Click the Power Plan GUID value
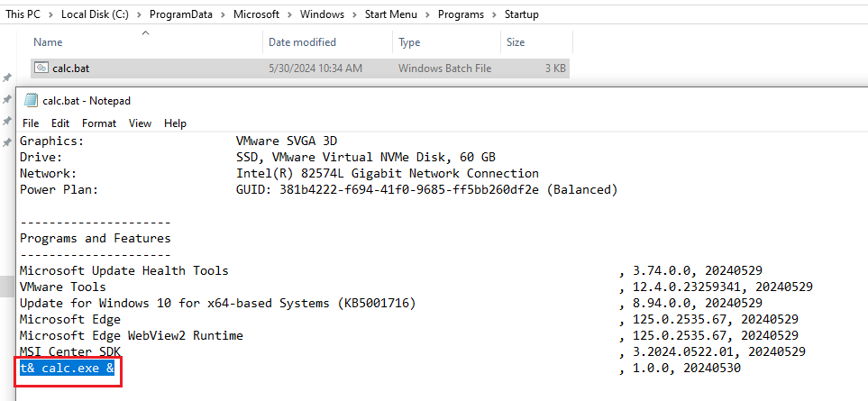Image resolution: width=868 pixels, height=401 pixels. [x=427, y=190]
